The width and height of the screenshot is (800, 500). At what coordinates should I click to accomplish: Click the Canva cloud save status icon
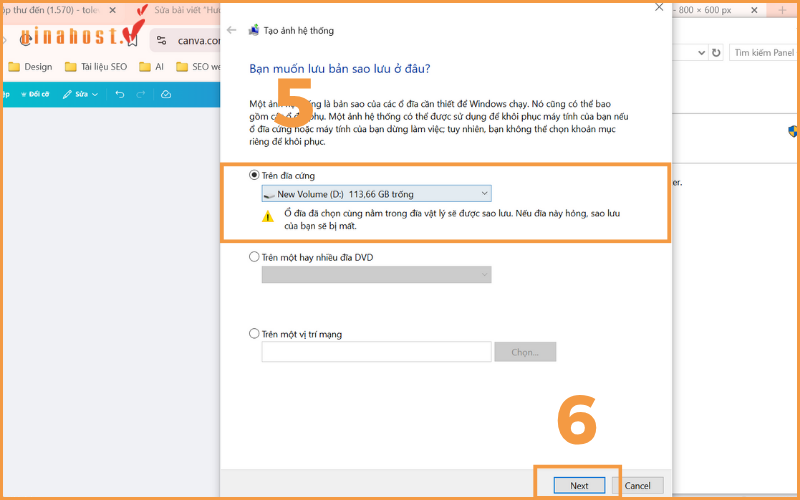(166, 94)
